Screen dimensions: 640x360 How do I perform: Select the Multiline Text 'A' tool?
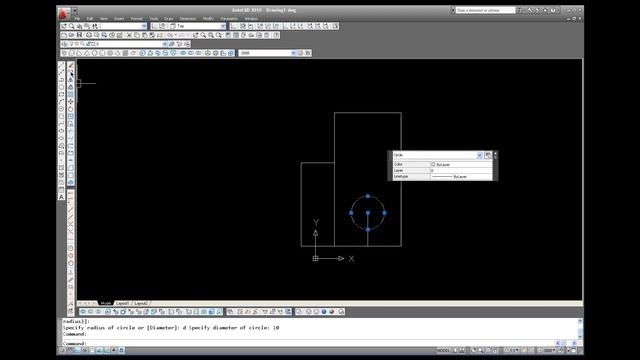[x=61, y=197]
